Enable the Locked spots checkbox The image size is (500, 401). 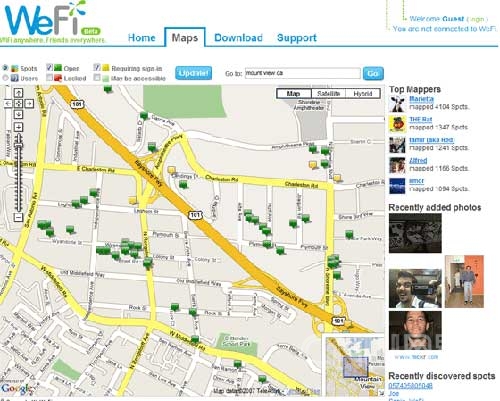[50, 78]
